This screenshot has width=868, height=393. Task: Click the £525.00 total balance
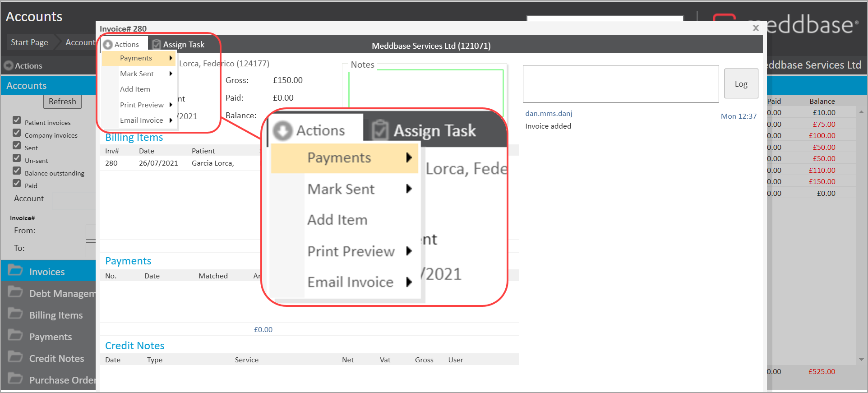[822, 372]
